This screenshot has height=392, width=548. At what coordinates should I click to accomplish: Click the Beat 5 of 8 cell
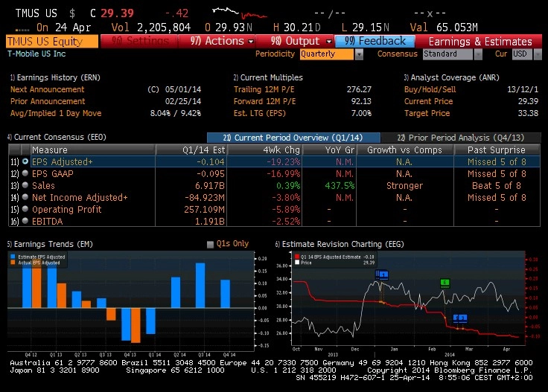pos(497,186)
